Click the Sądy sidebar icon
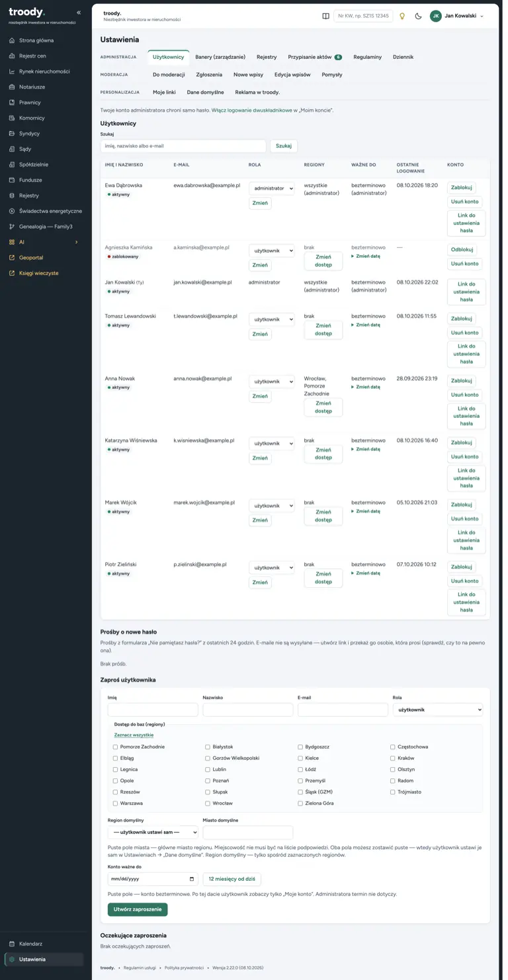The width and height of the screenshot is (508, 980). (12, 149)
